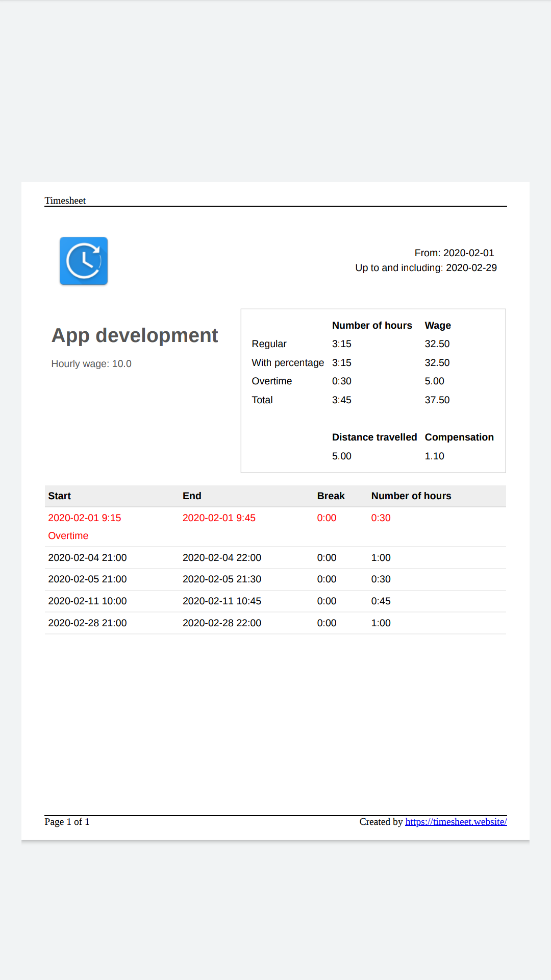The height and width of the screenshot is (980, 551).
Task: Select end time 2020-02-04 22:00
Action: (x=222, y=557)
